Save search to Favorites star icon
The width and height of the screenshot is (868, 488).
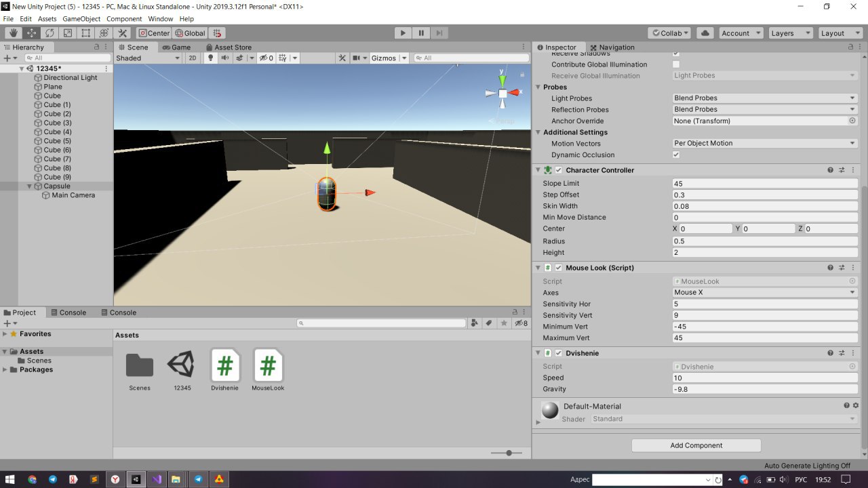[504, 323]
